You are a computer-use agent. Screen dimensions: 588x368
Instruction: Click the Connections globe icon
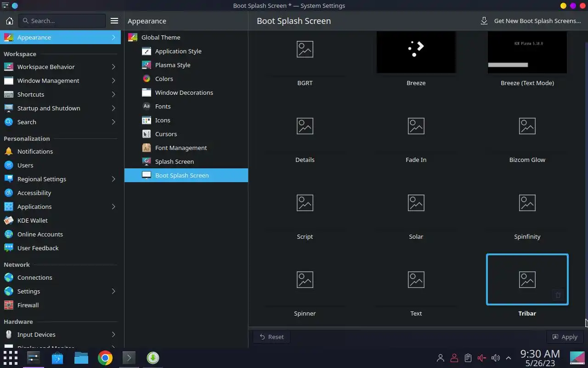pos(8,277)
